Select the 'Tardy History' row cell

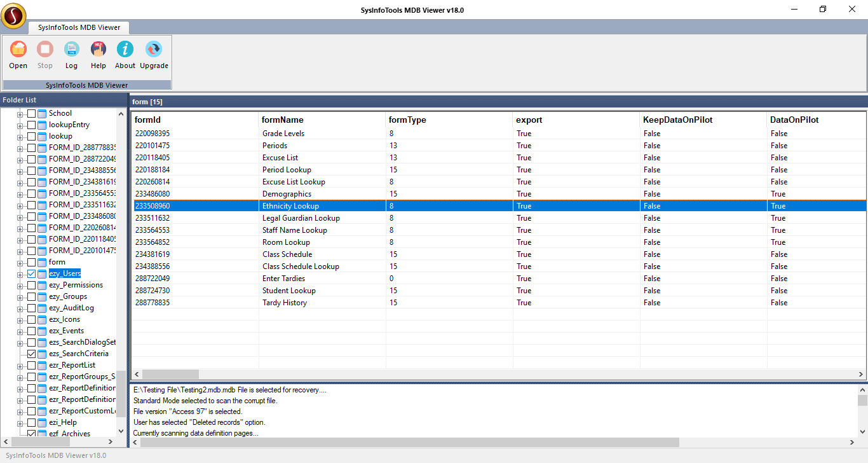click(285, 303)
